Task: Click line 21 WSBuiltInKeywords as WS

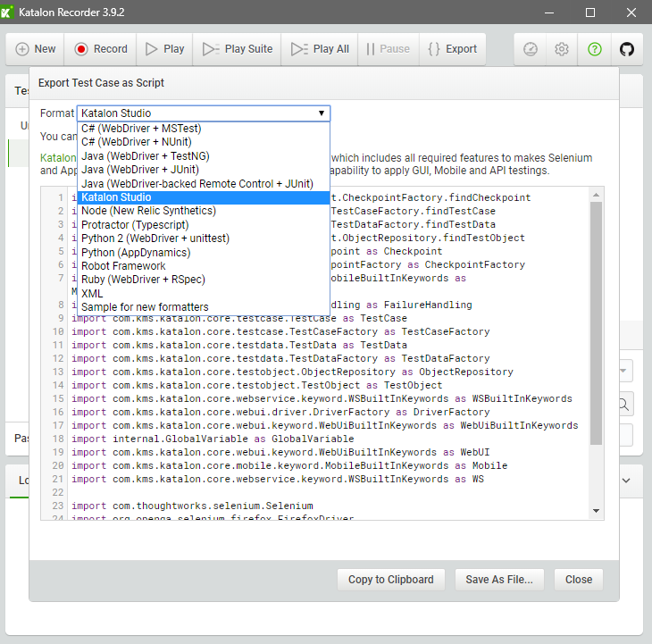Action: click(x=278, y=480)
